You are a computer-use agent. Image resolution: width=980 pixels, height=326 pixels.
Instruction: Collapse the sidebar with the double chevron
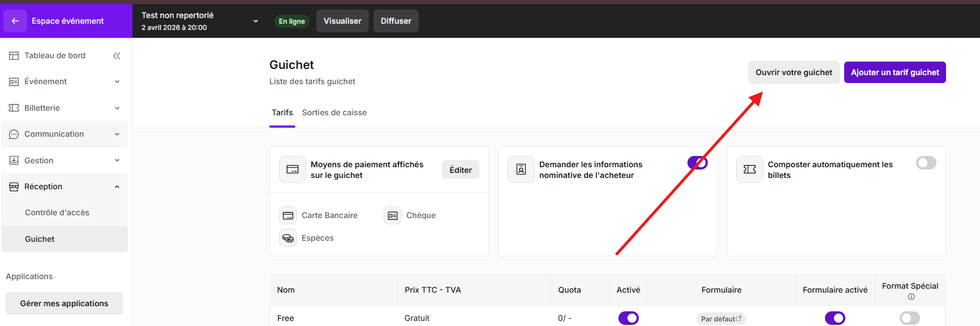click(117, 55)
